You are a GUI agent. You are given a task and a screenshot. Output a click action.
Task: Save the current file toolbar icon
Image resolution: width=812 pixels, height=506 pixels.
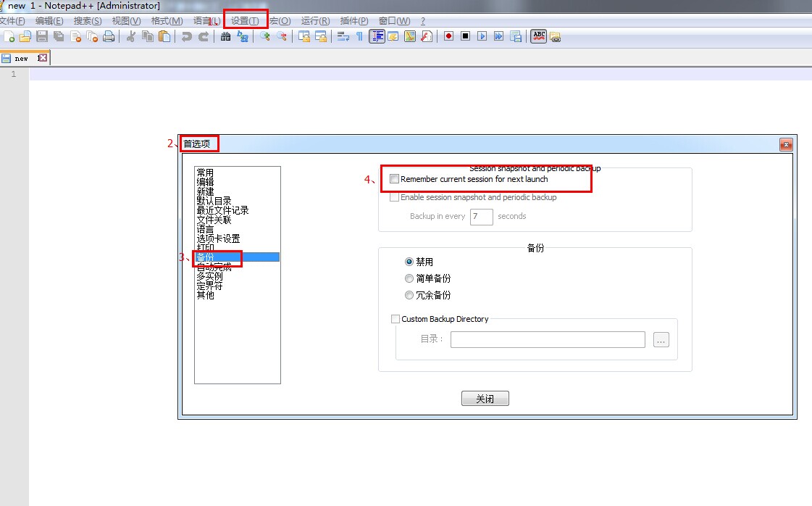pyautogui.click(x=42, y=36)
